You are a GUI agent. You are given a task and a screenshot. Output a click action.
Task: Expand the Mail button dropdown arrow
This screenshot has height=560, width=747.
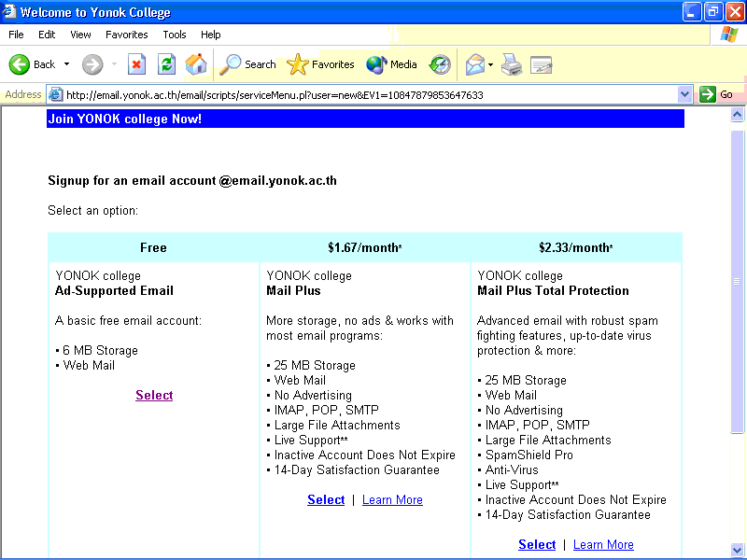[491, 64]
